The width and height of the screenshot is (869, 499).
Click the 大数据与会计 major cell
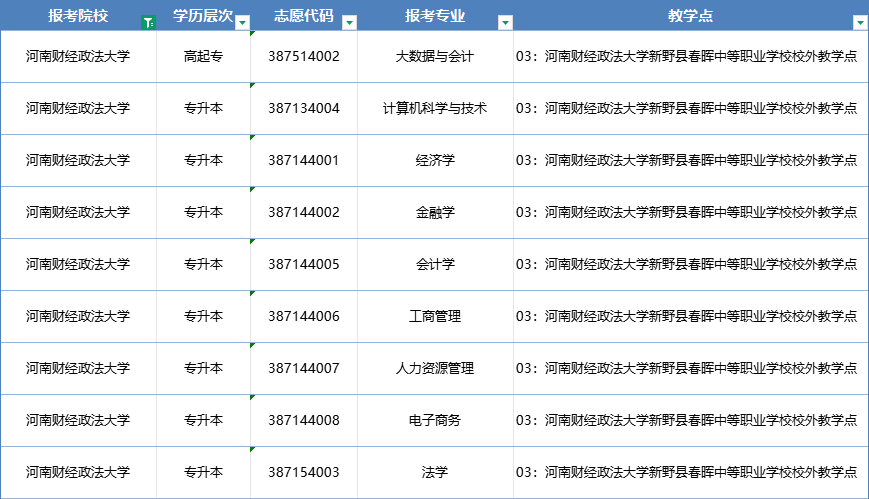coord(435,56)
